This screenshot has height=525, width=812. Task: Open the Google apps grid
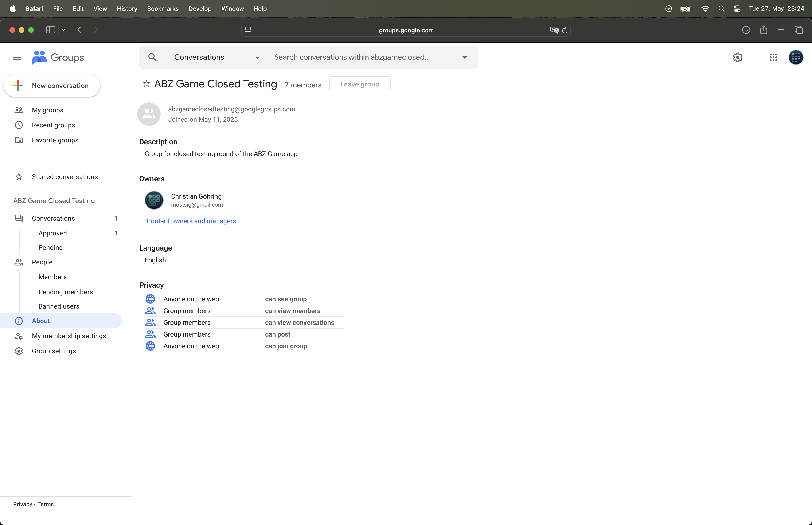pos(773,57)
